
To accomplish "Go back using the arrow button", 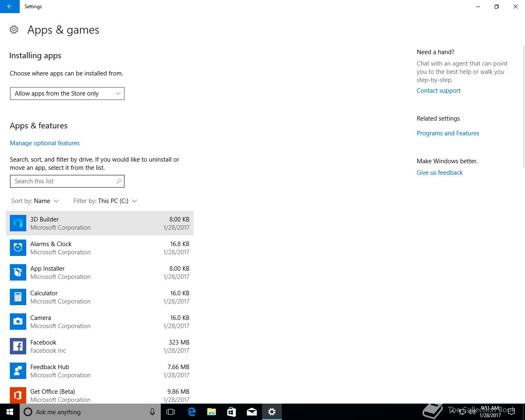I will point(10,7).
